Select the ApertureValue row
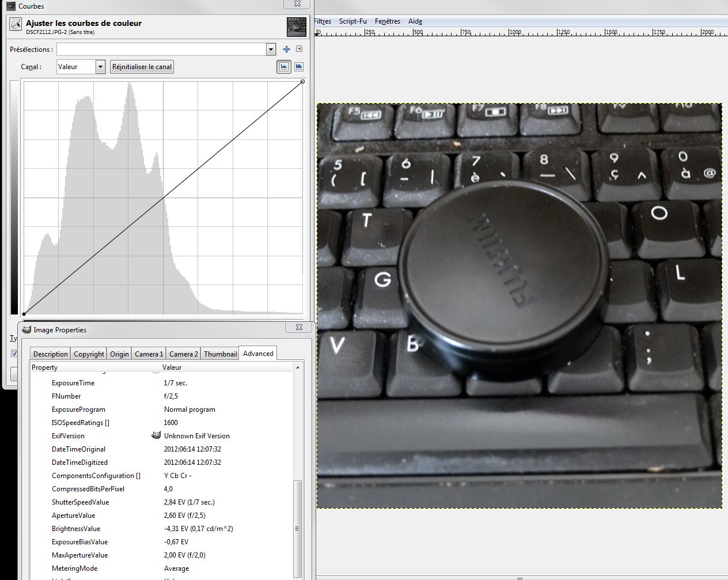 [x=162, y=515]
